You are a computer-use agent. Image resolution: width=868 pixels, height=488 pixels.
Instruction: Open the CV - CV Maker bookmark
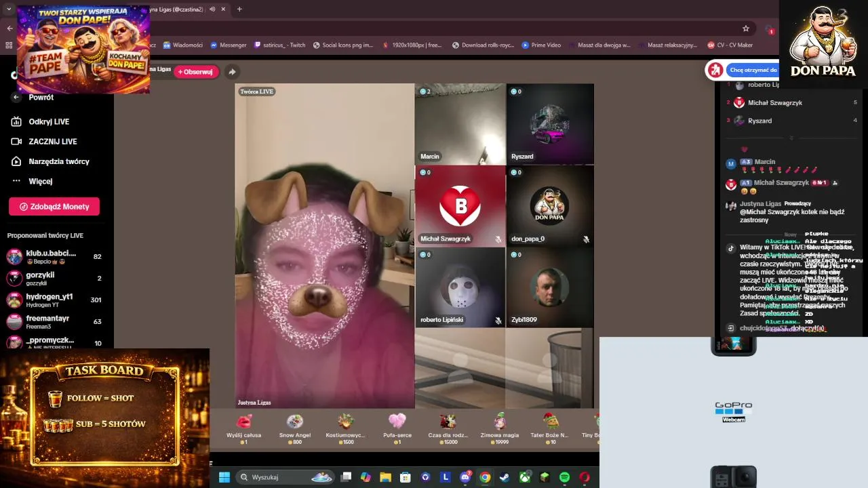click(x=730, y=45)
